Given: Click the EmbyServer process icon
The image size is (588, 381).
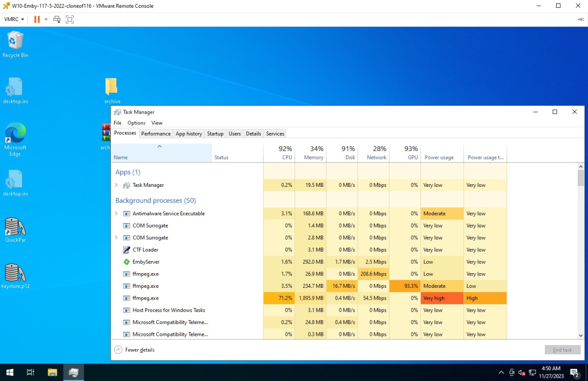Looking at the screenshot, I should click(x=126, y=262).
